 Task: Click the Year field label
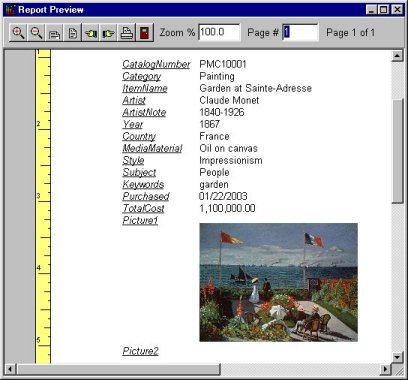[133, 124]
